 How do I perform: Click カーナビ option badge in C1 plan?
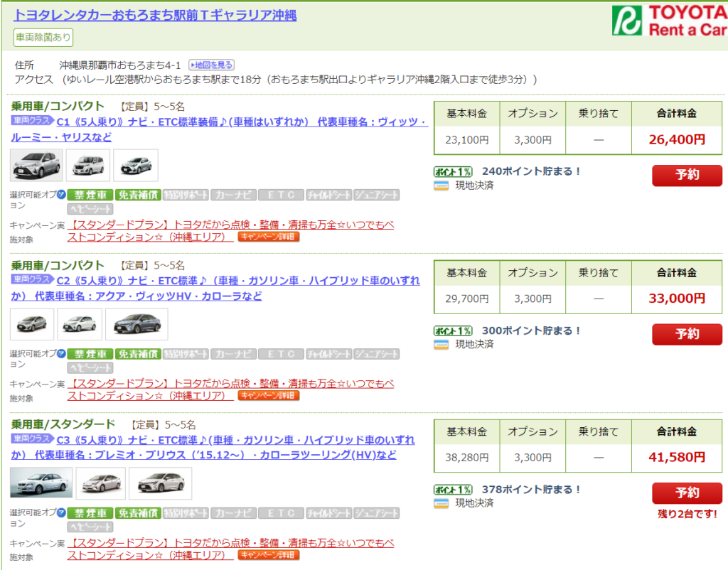point(233,195)
